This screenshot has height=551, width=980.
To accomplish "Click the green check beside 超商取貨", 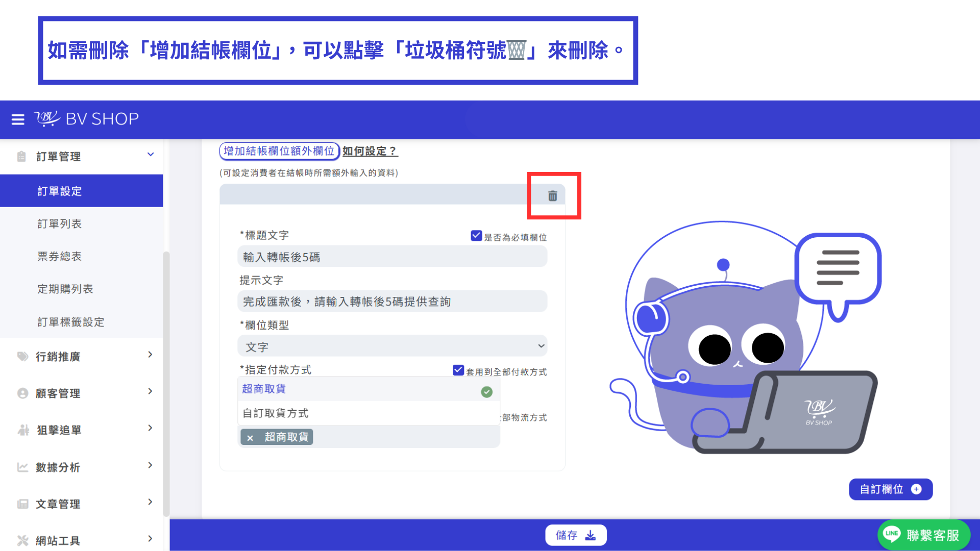I will pos(487,392).
